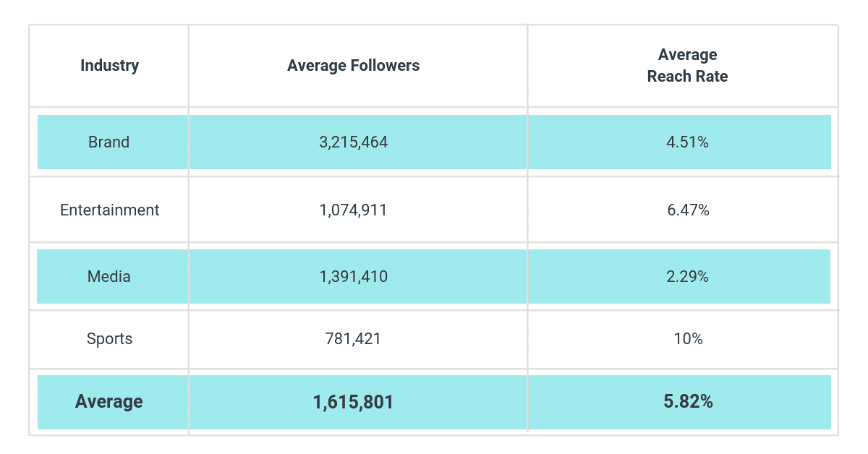Select the Sports row label
The width and height of the screenshot is (868, 454).
109,338
